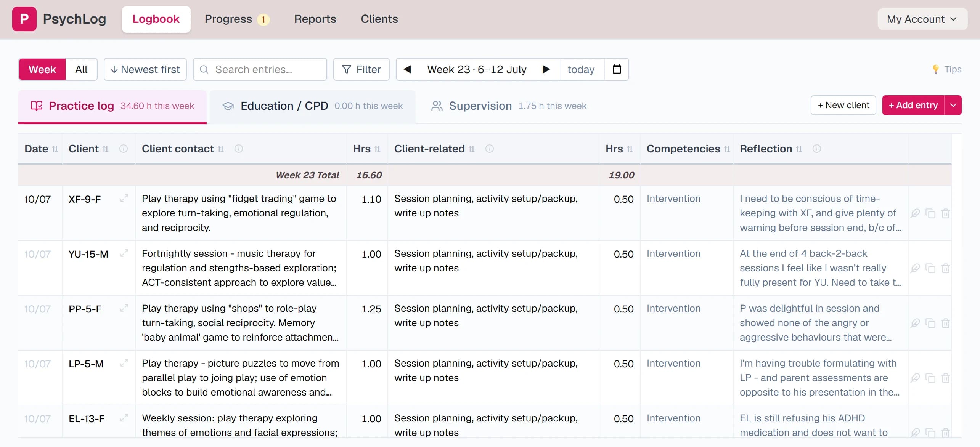Expand the EL-13-F client details
Viewport: 980px width, 447px height.
point(124,418)
